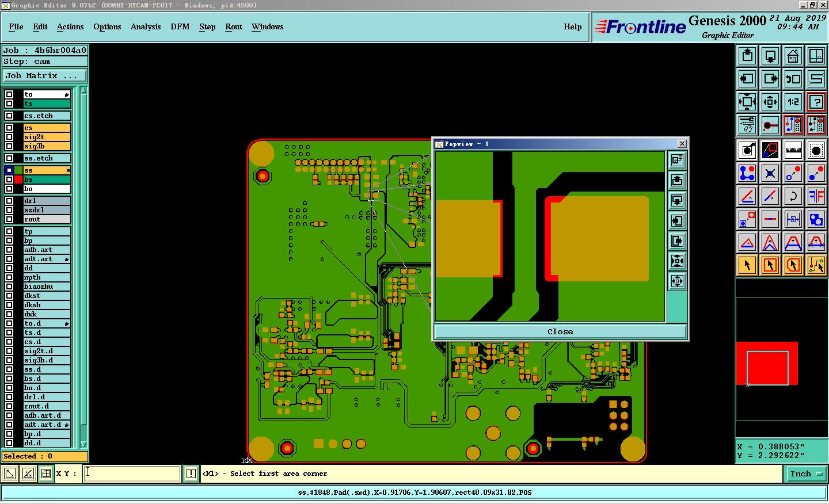The width and height of the screenshot is (829, 504).
Task: Open the File menu
Action: (x=16, y=26)
